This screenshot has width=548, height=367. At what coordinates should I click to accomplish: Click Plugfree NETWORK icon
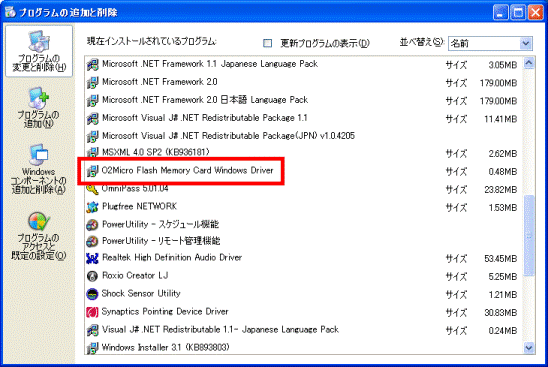[x=92, y=207]
